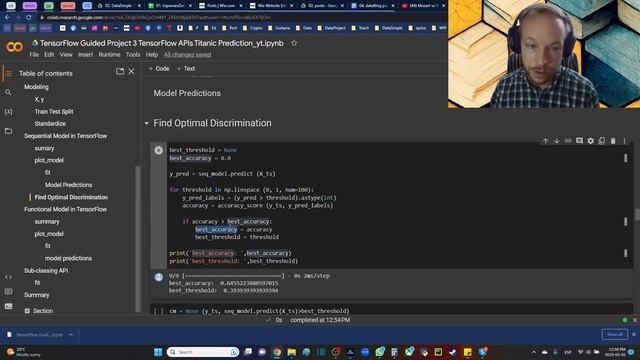Go to Modeling in contents
Screen dimensions: 640x360
click(x=36, y=87)
